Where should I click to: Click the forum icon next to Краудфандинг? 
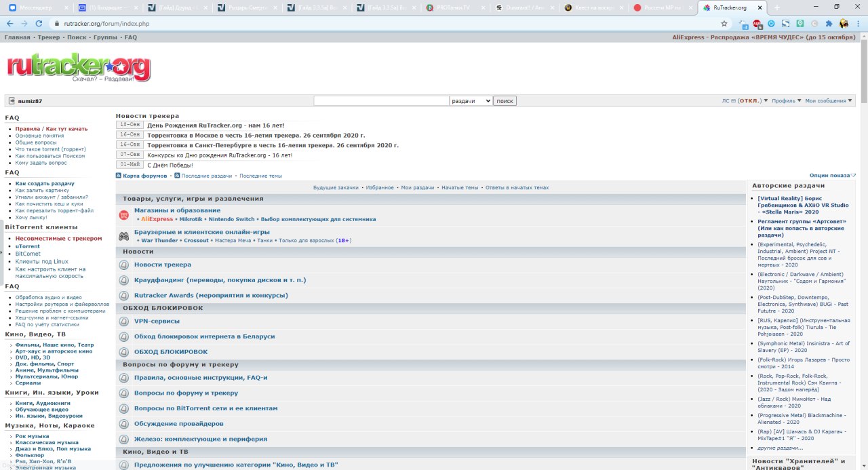click(123, 280)
